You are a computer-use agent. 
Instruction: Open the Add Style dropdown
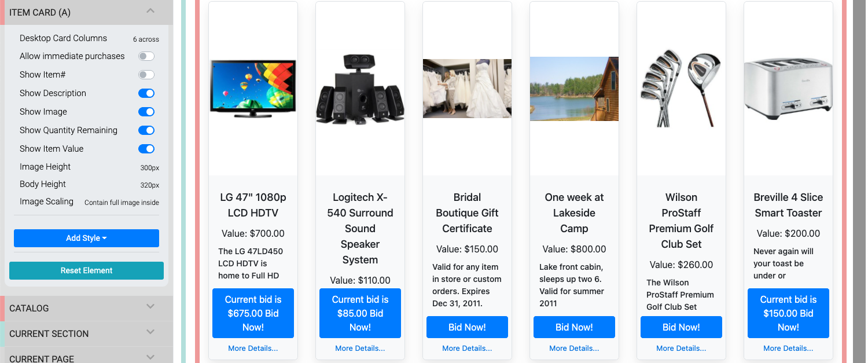(86, 238)
